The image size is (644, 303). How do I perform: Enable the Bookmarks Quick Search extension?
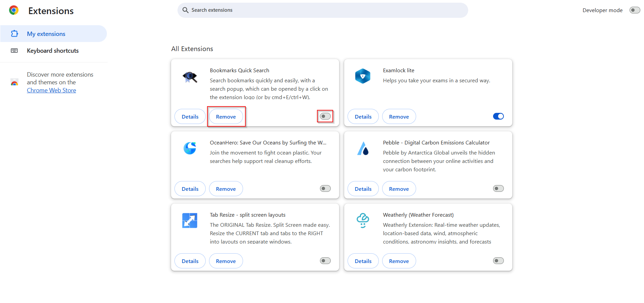pos(325,116)
